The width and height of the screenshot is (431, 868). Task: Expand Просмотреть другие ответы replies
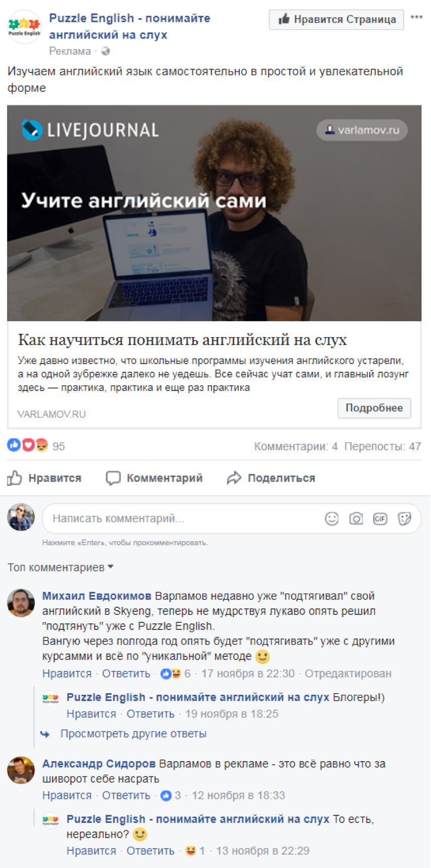click(x=134, y=734)
